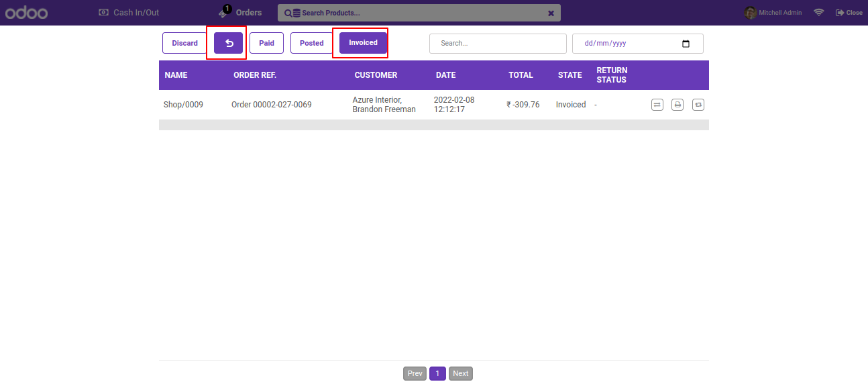The image size is (868, 386).
Task: Filter orders by Posted state
Action: coord(312,43)
